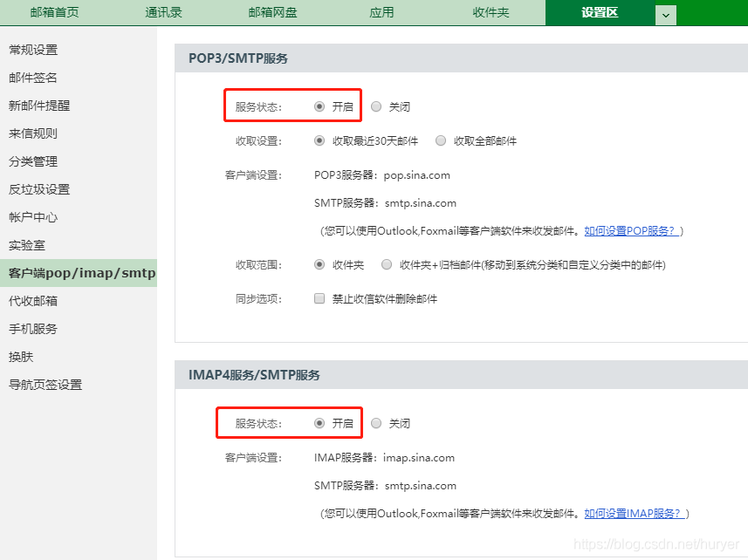This screenshot has width=748, height=560.
Task: Expand the dropdown arrow beside 设置区 tab
Action: [666, 15]
